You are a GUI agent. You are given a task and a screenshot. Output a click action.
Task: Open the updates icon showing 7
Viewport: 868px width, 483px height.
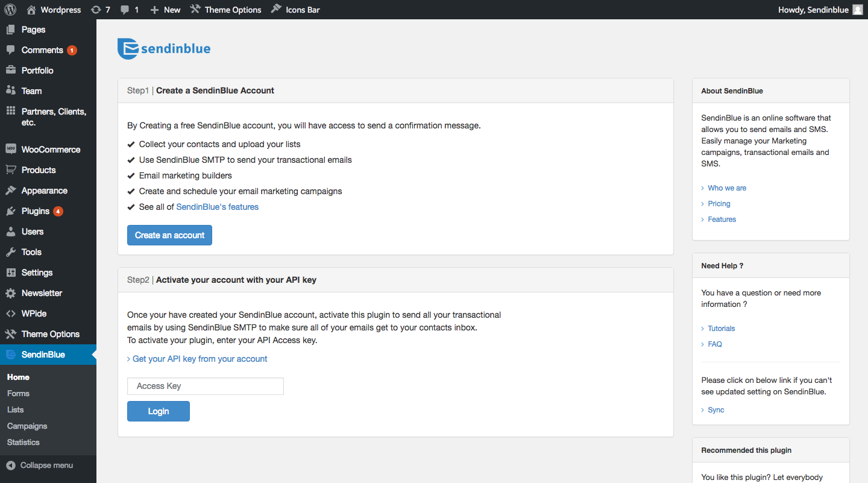point(96,10)
